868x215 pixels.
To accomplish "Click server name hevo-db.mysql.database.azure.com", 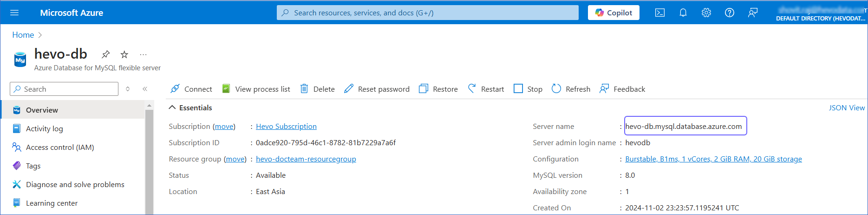I will [684, 126].
